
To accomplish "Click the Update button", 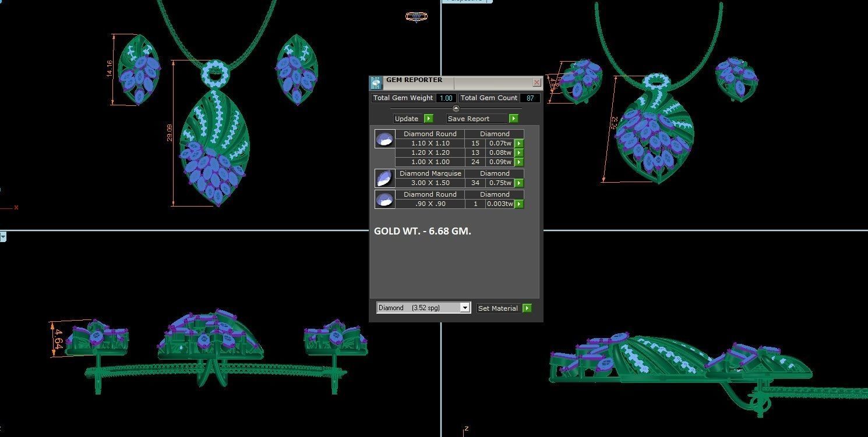I will pyautogui.click(x=408, y=118).
